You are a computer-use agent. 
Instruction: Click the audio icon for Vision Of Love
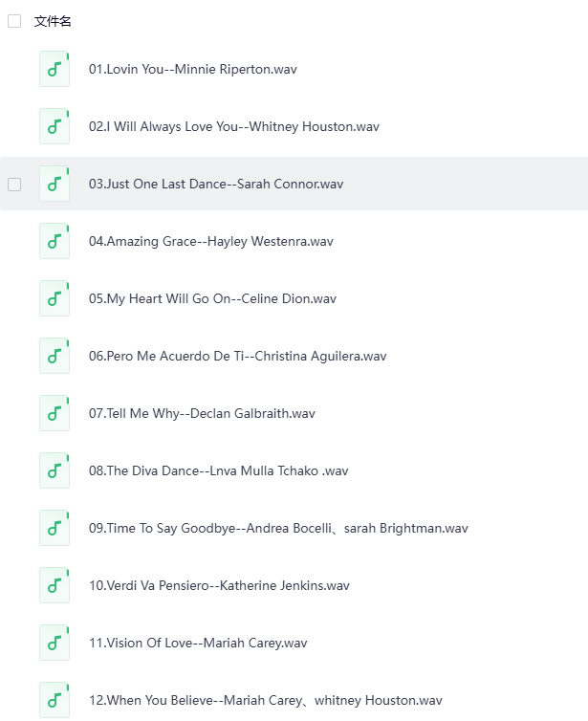(54, 643)
